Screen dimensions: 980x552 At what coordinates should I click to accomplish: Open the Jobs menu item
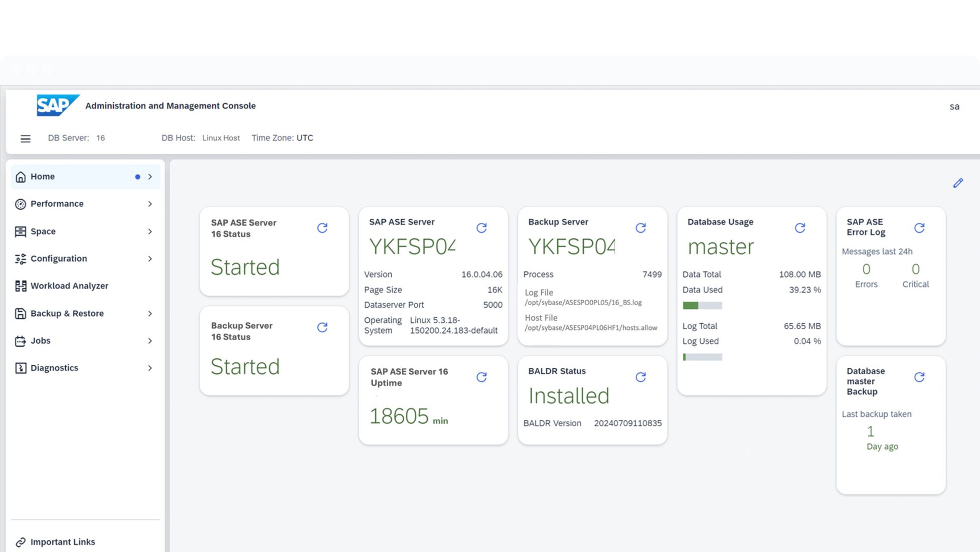[40, 341]
